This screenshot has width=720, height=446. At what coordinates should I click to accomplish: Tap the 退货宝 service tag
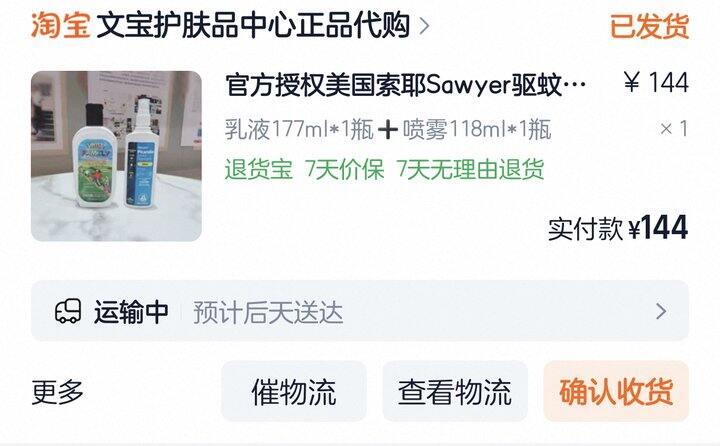(259, 169)
